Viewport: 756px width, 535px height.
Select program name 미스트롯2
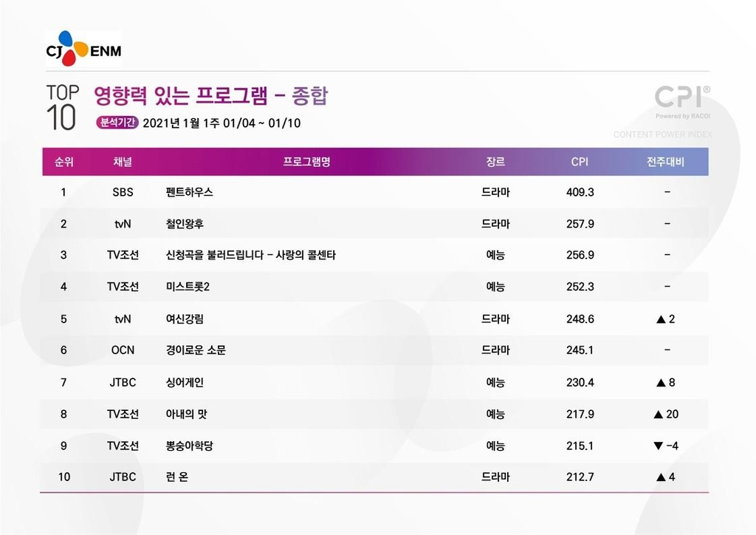[x=188, y=287]
